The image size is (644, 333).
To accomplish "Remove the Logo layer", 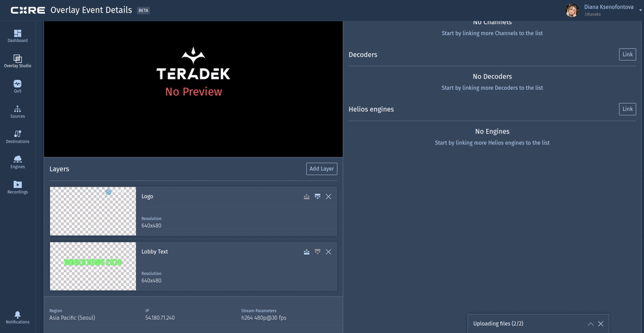I will 329,196.
